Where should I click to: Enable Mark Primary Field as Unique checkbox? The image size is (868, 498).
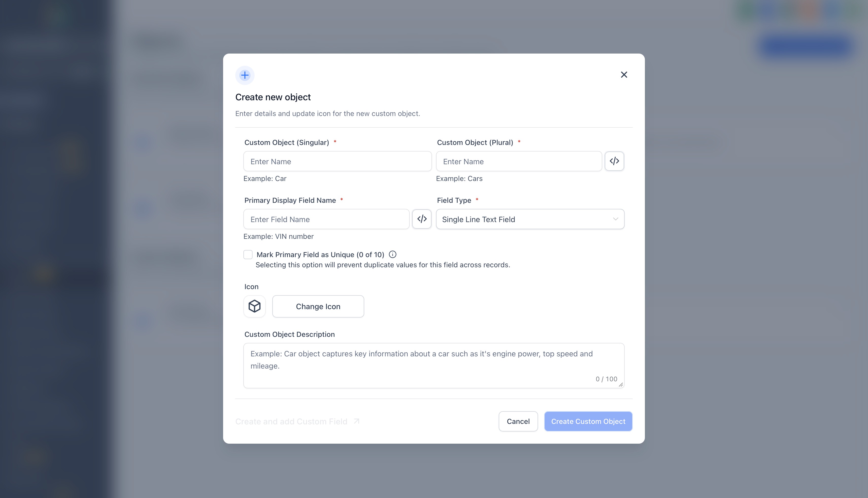coord(248,255)
